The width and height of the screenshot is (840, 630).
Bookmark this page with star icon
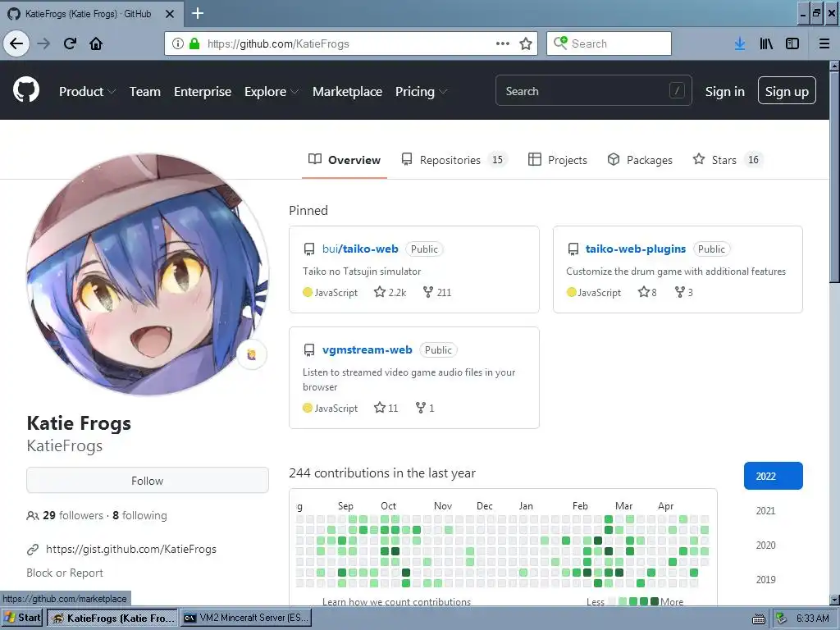click(x=526, y=43)
